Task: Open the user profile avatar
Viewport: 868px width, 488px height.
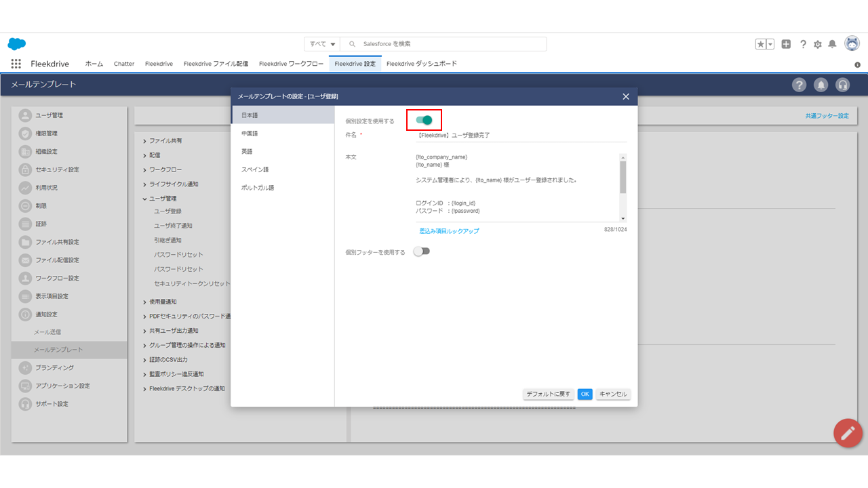Action: 852,43
